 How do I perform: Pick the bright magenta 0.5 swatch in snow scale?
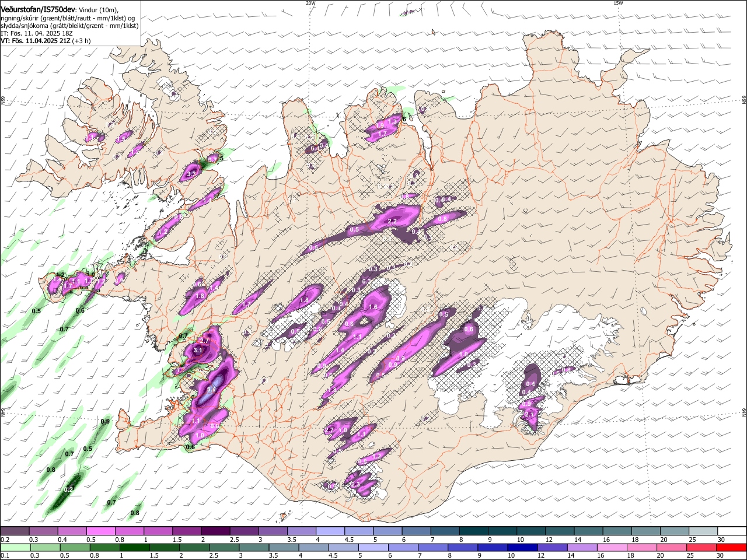pyautogui.click(x=100, y=531)
